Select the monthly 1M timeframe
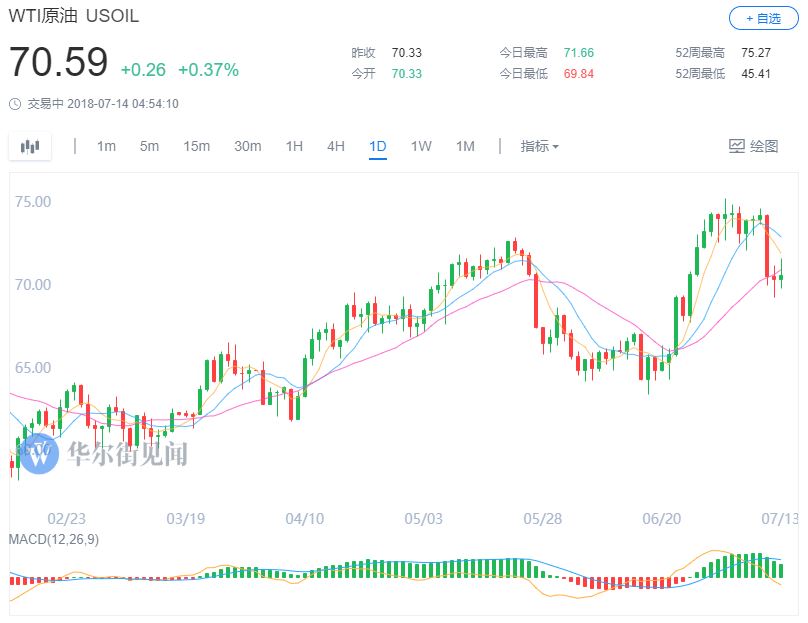This screenshot has height=623, width=808. pyautogui.click(x=465, y=146)
